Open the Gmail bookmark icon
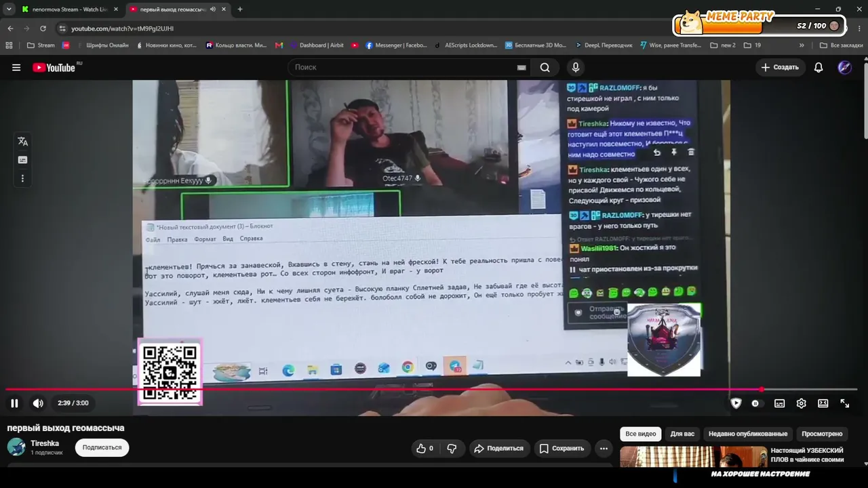This screenshot has width=868, height=488. pos(279,45)
